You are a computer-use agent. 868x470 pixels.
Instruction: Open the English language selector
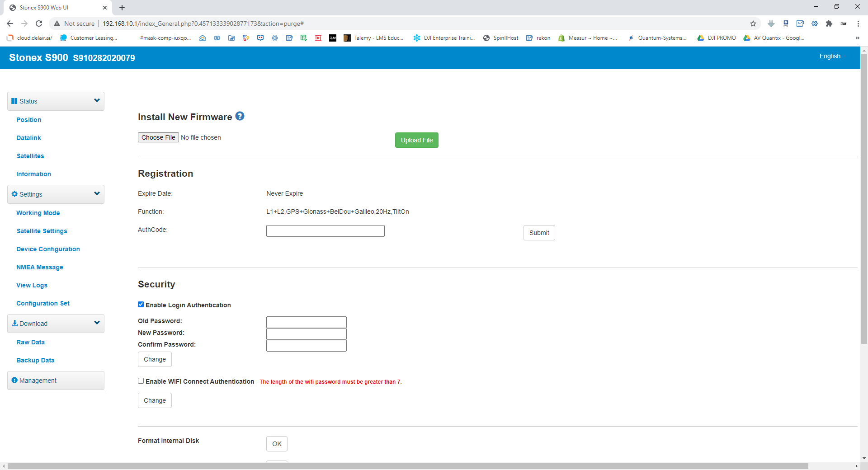(x=830, y=56)
